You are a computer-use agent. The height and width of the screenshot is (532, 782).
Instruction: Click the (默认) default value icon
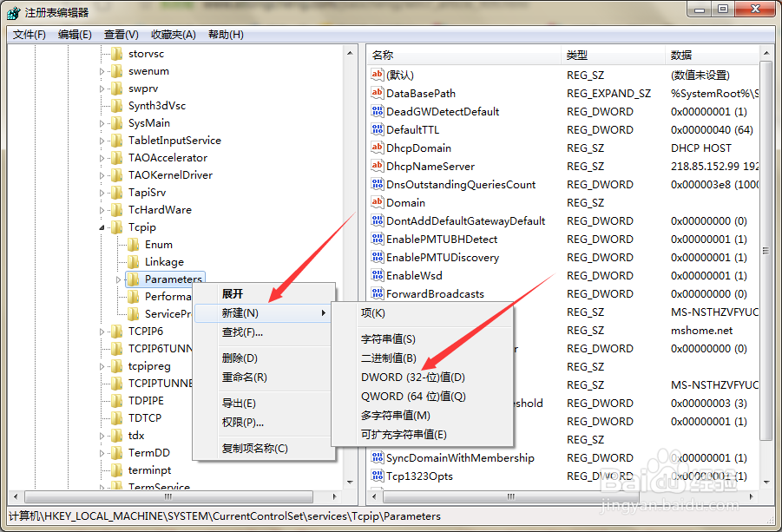coord(377,75)
